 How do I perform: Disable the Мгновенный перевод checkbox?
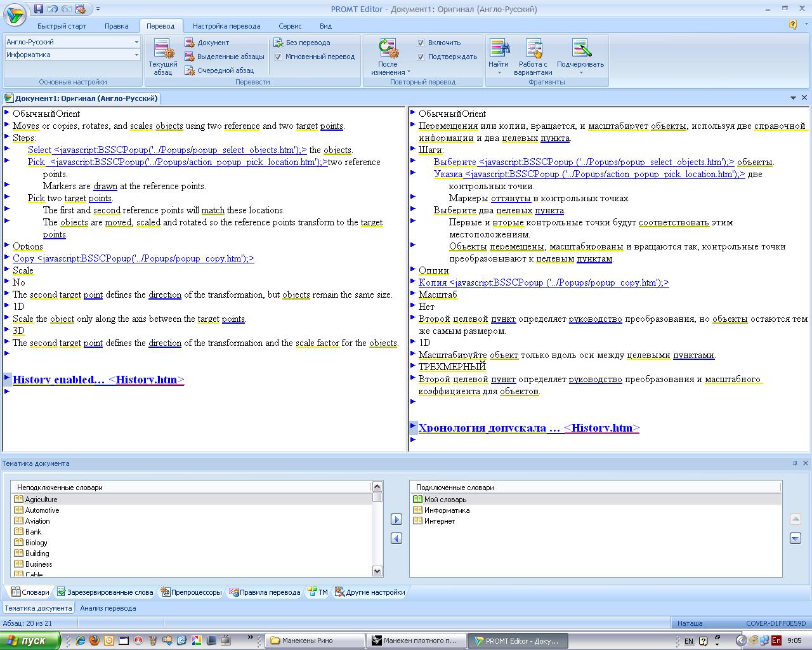pyautogui.click(x=278, y=56)
